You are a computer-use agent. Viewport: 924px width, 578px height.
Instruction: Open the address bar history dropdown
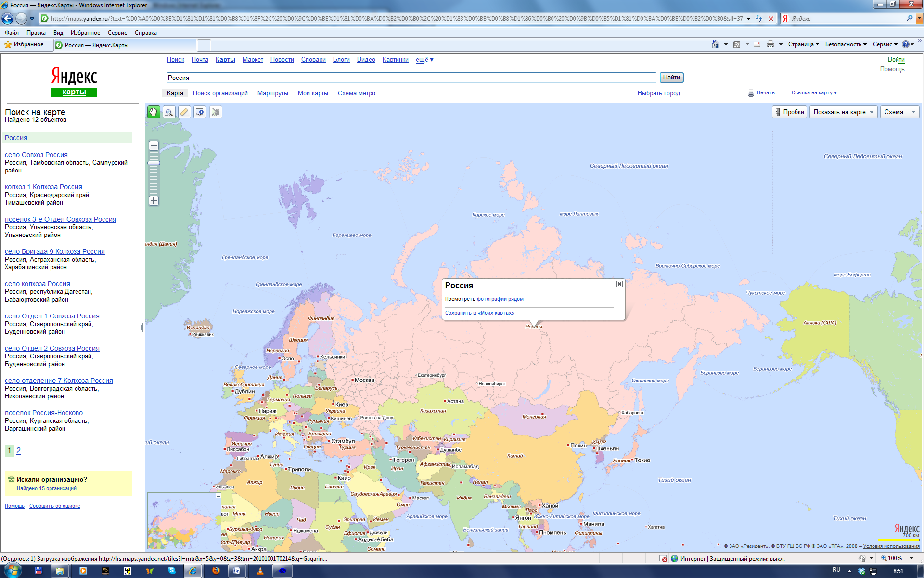pyautogui.click(x=748, y=19)
